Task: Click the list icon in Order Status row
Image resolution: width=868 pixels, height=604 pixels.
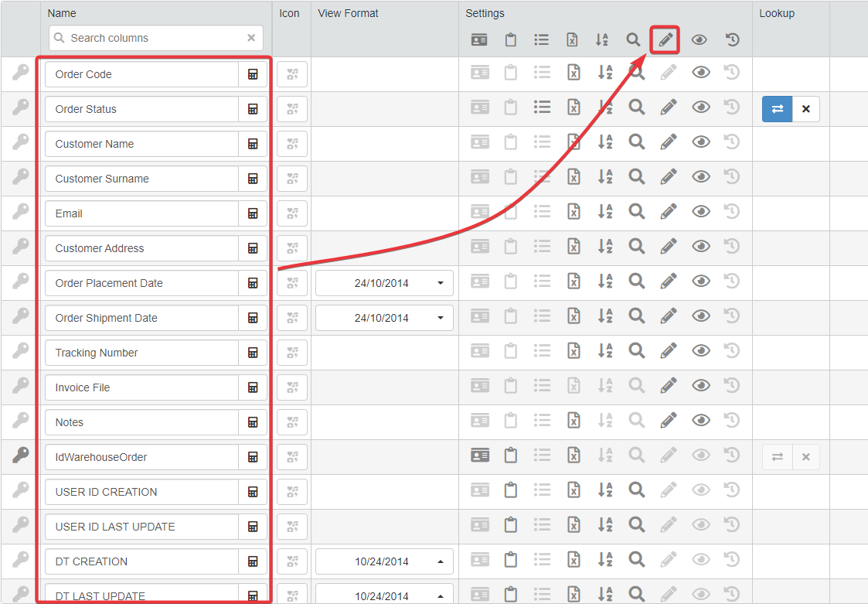Action: [543, 107]
